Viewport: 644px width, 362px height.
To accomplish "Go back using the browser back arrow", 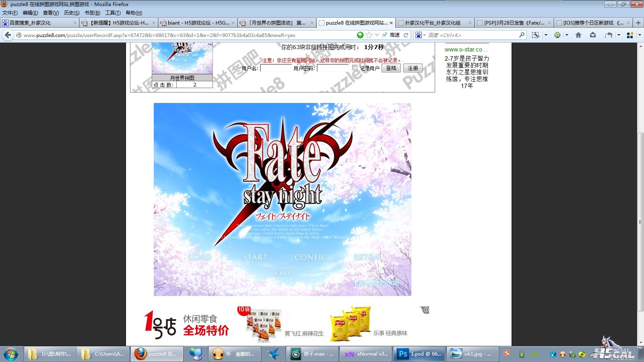I will click(8, 35).
